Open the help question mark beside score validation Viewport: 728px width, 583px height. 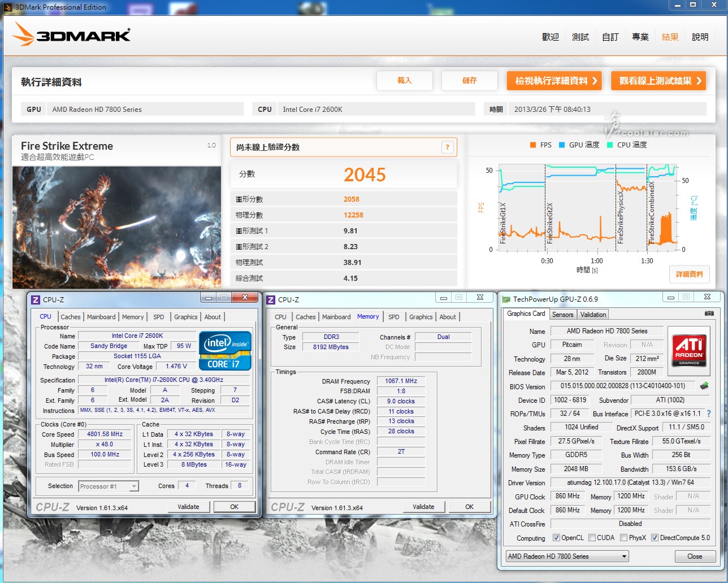tap(447, 147)
